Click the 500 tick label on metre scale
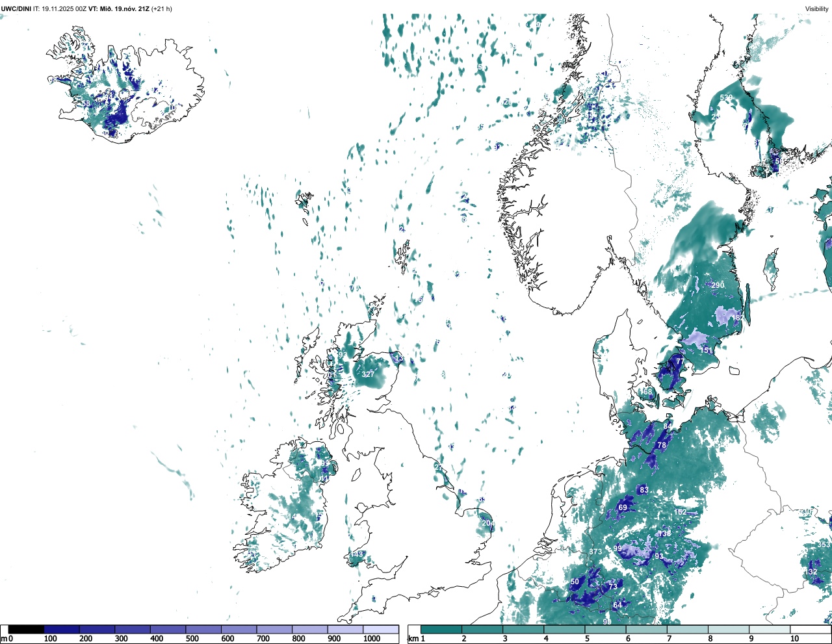The height and width of the screenshot is (644, 832). point(192,639)
